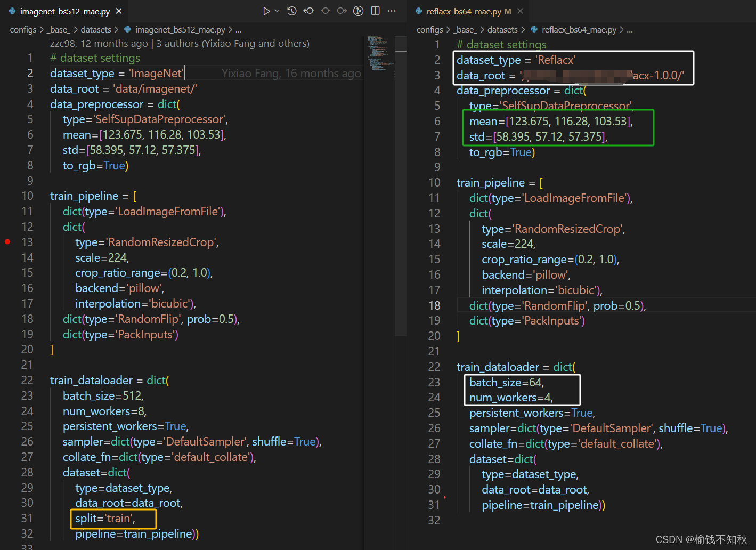Open the ellipsis after left breadcrumb path

coord(238,30)
